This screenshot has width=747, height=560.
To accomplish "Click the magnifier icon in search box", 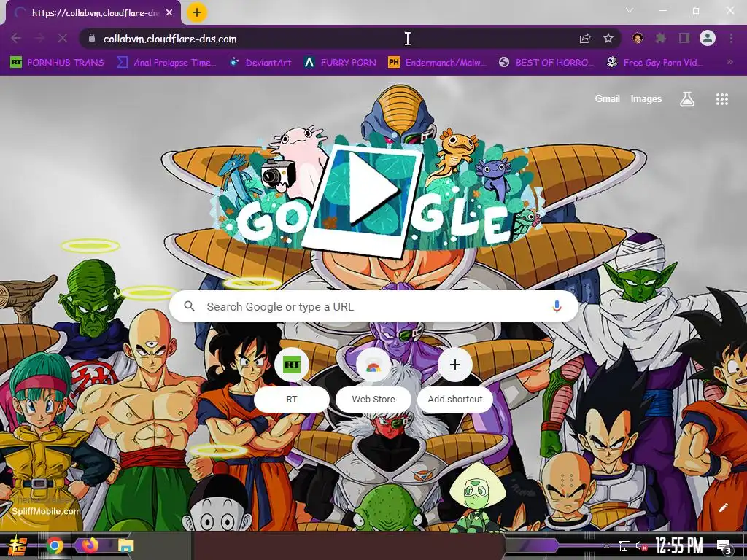I will [x=189, y=306].
